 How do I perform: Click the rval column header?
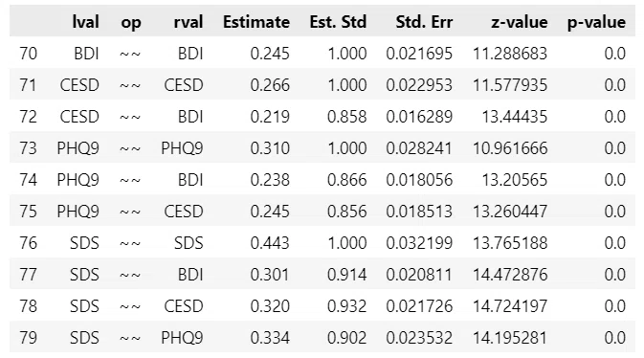(x=189, y=22)
